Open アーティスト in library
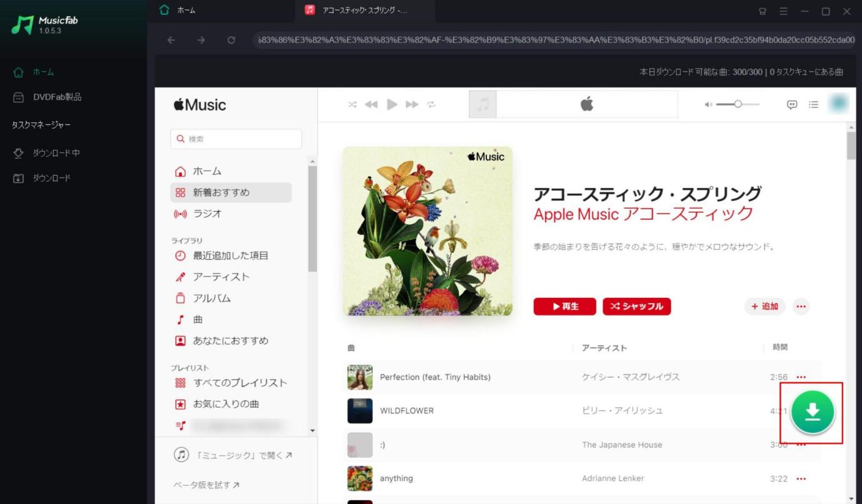862x504 pixels. (x=231, y=277)
